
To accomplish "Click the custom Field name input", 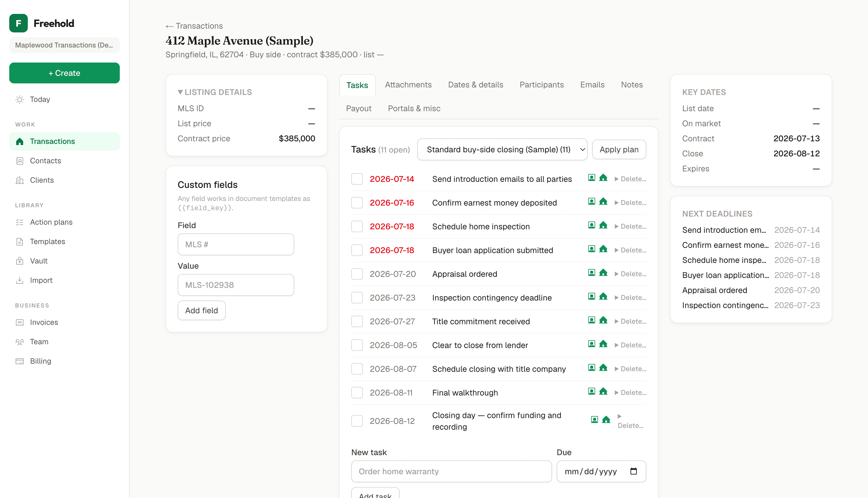I will [x=236, y=245].
